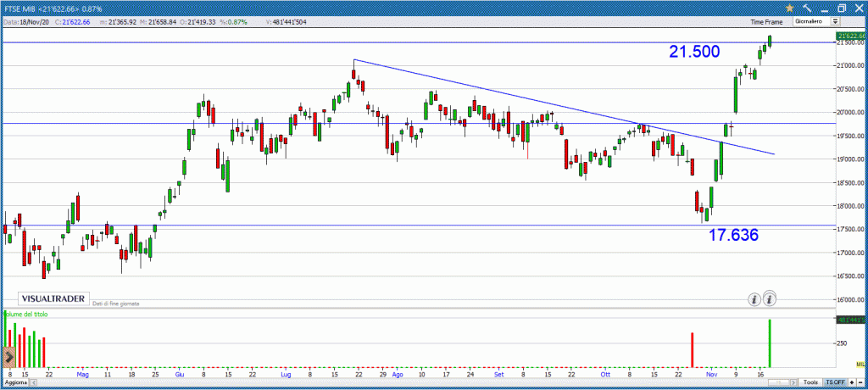Click the 'Set' month label on axis
Viewport: 868px width, 390px height.
click(498, 375)
